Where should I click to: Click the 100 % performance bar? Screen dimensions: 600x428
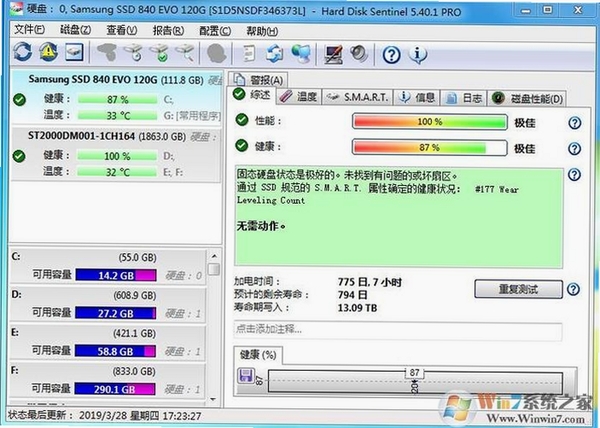(430, 122)
